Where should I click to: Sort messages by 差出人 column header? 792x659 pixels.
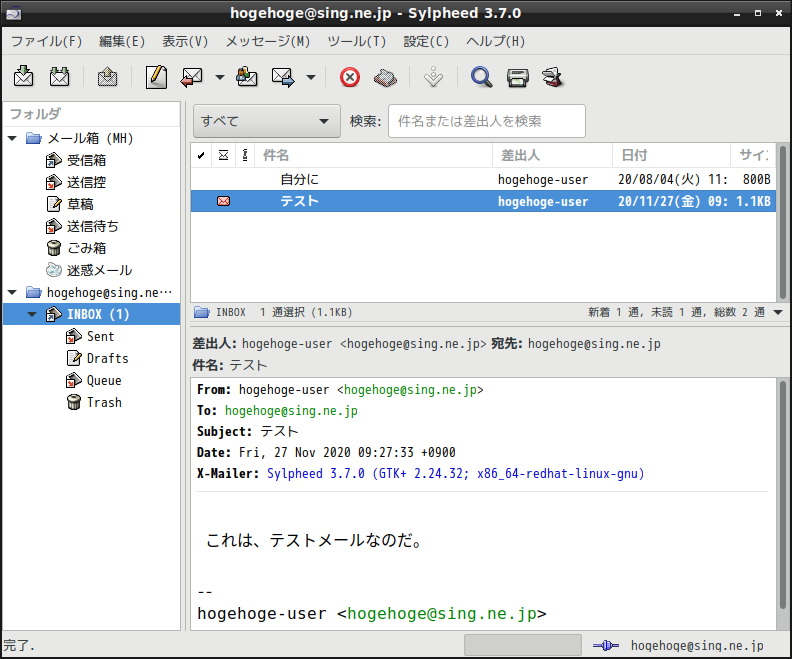[x=553, y=155]
